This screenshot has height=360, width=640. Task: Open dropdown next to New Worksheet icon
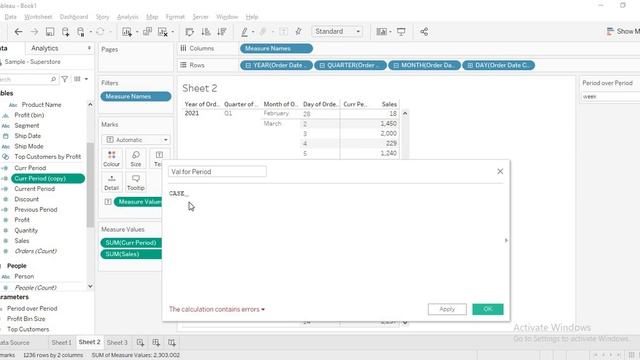point(137,32)
